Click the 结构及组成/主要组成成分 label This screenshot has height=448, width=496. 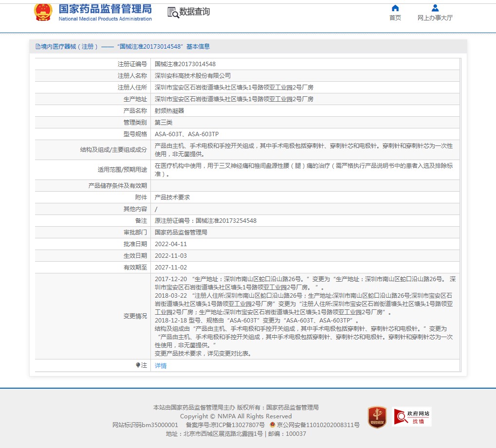coord(113,150)
